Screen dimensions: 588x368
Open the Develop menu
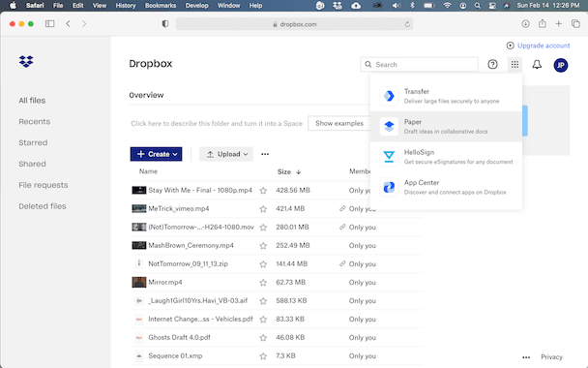[x=197, y=6]
